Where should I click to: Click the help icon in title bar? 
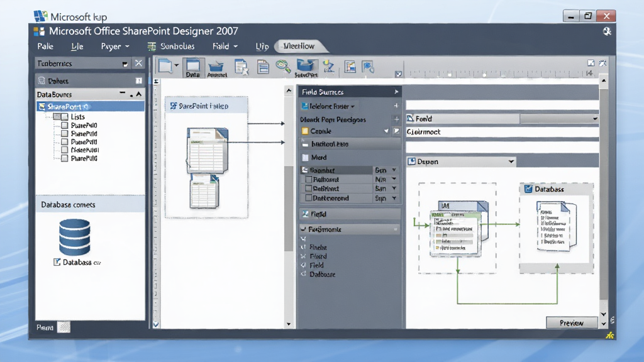(x=607, y=31)
